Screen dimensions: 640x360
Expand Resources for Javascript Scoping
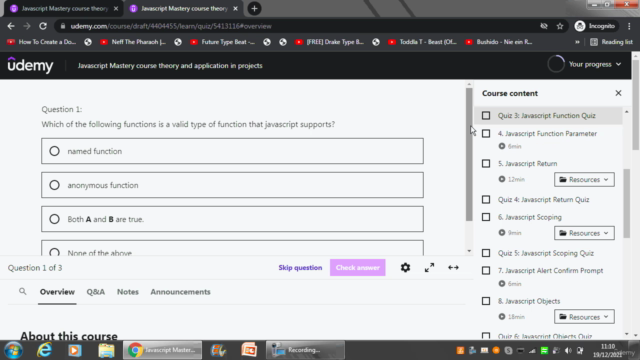click(584, 233)
